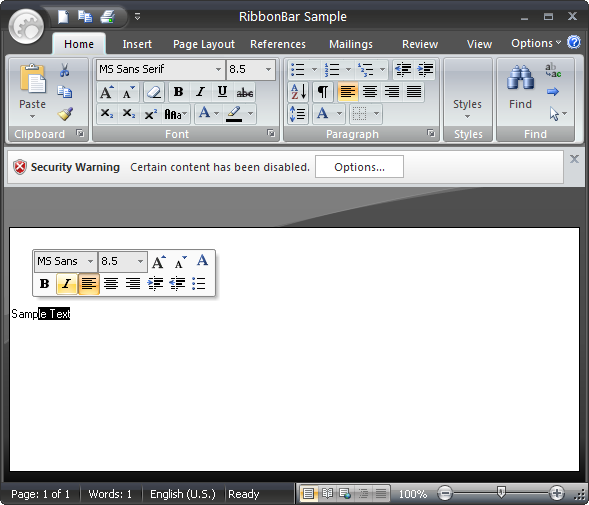Open the Paragraph dialog launcher
The height and width of the screenshot is (505, 589).
(431, 133)
